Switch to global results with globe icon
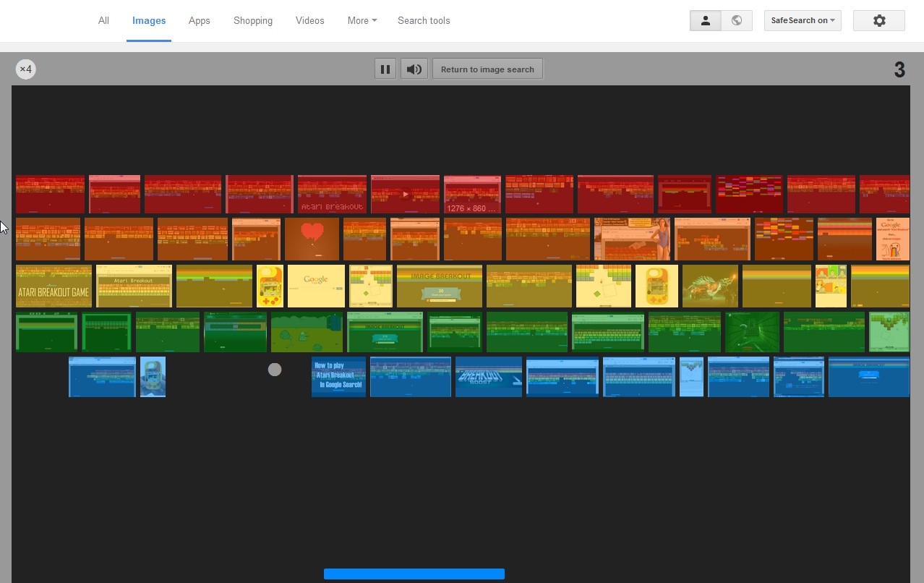Image resolution: width=924 pixels, height=583 pixels. coord(737,20)
